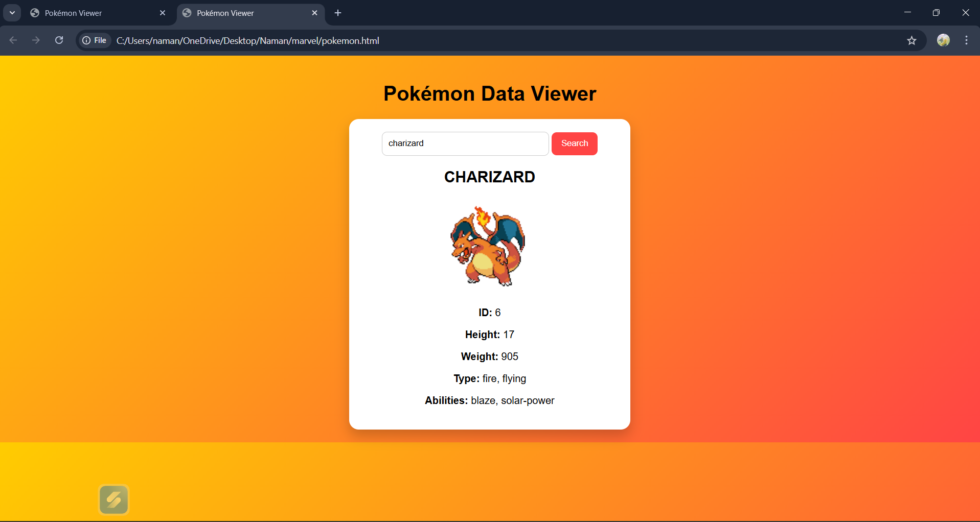Click the red Search button

point(574,144)
